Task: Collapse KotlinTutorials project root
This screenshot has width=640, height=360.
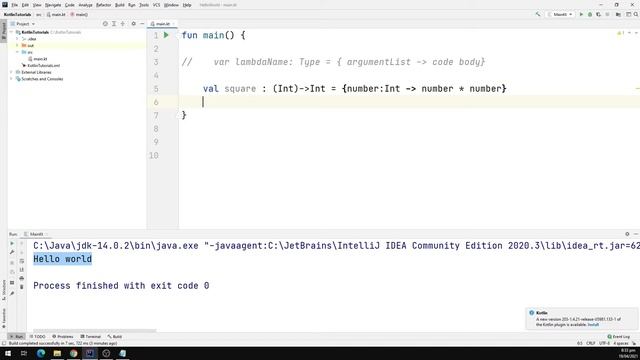Action: click(x=12, y=32)
